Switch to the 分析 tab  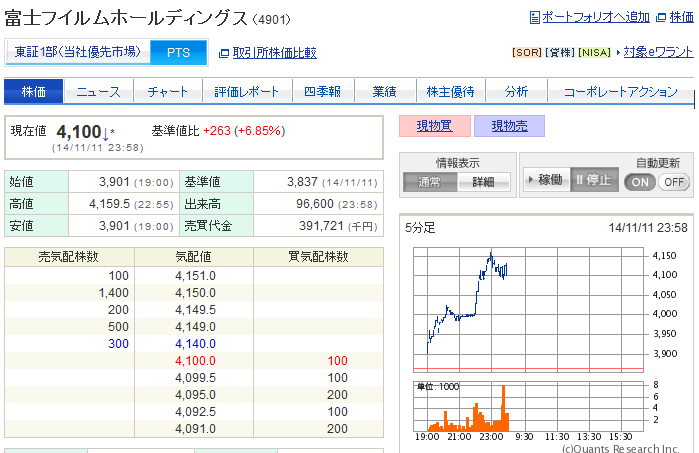(x=516, y=92)
